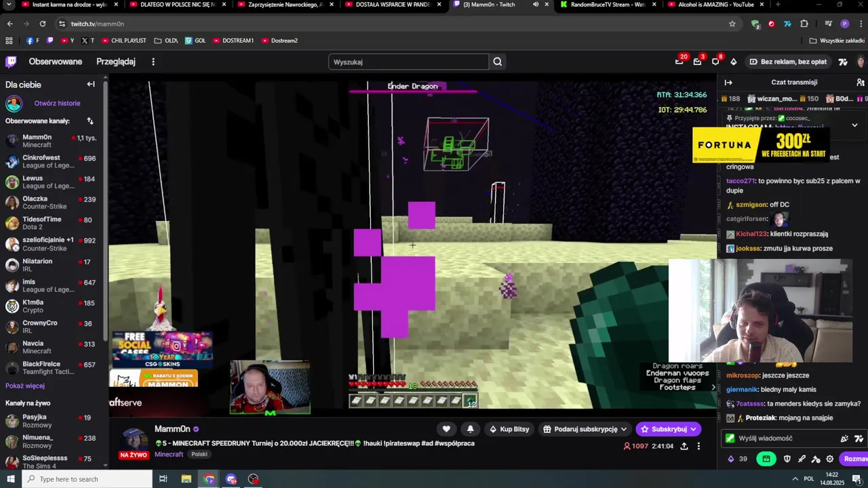Open the emote picker party icon in chat
The image size is (868, 488).
tap(844, 439)
